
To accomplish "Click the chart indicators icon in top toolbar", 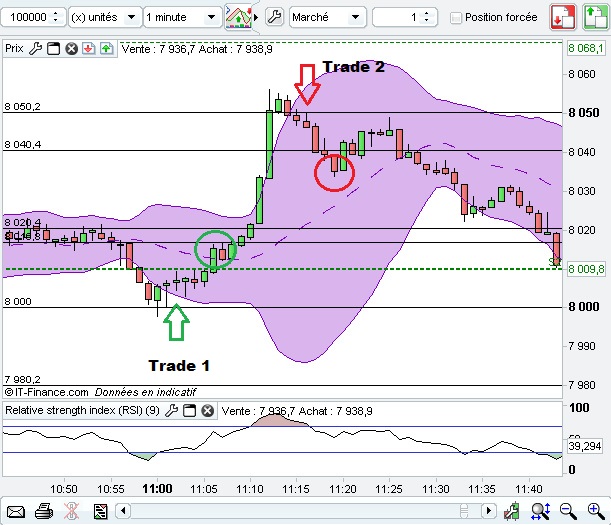I will pos(238,17).
